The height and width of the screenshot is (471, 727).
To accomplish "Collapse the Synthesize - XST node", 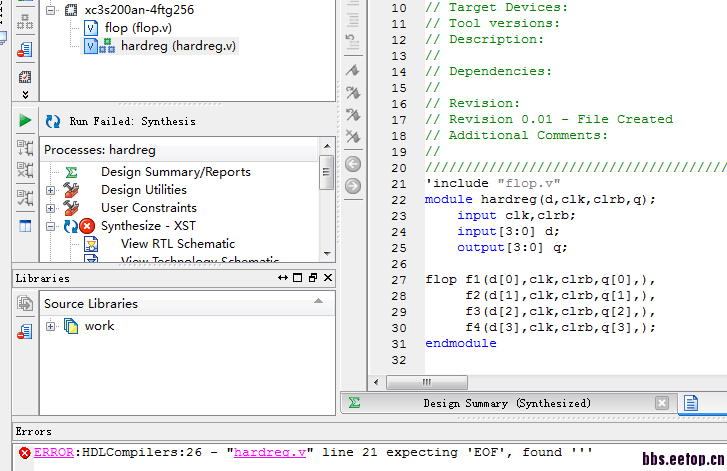I will (51, 226).
